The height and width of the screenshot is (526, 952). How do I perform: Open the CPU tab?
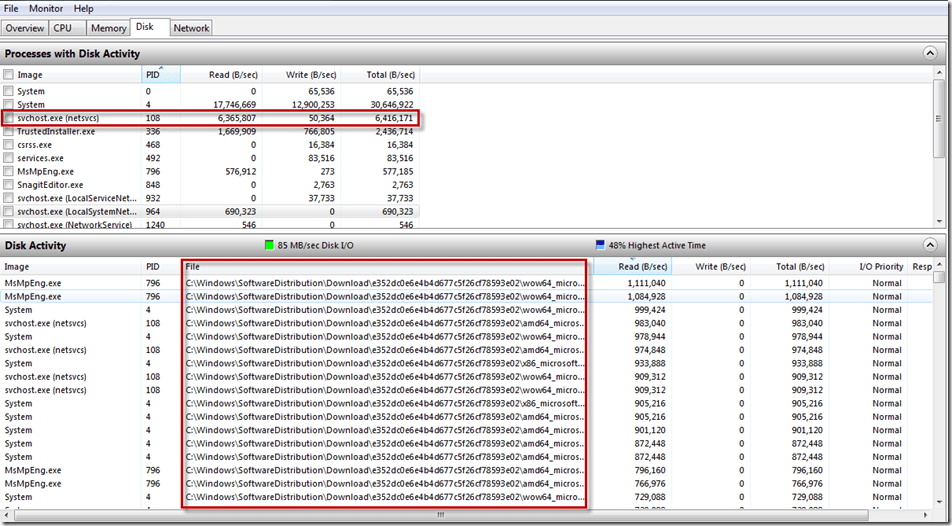click(x=62, y=29)
